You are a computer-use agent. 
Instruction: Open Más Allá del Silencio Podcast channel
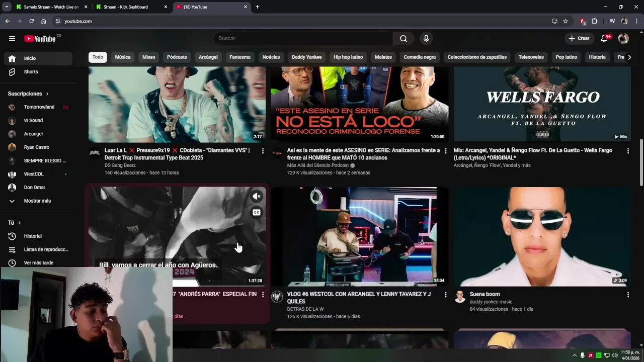pos(318,165)
